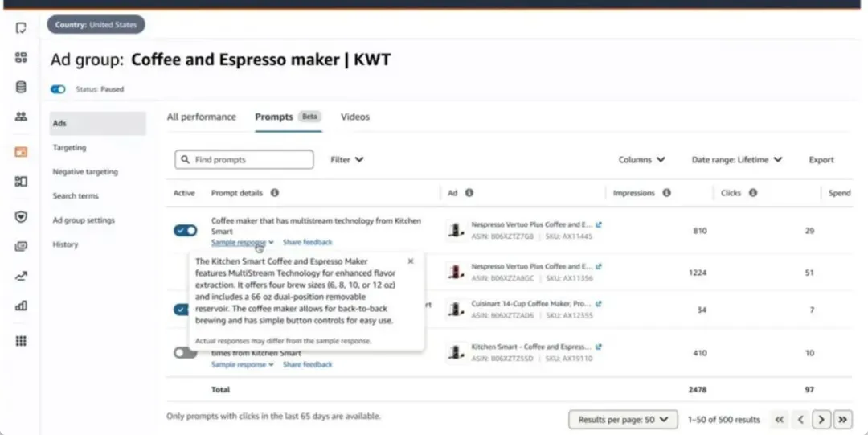Open the bar chart sidebar icon
This screenshot has height=435, width=868.
(21, 306)
